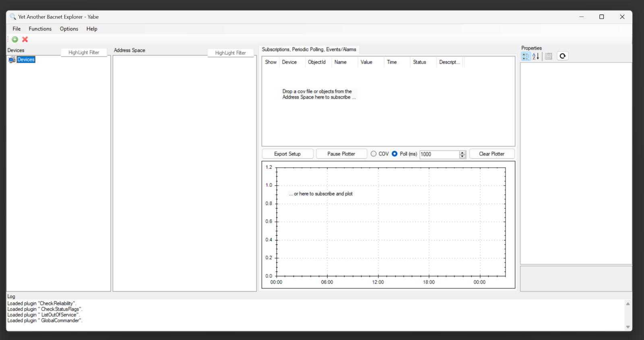Close the Yabe window
This screenshot has height=340, width=644.
(622, 17)
